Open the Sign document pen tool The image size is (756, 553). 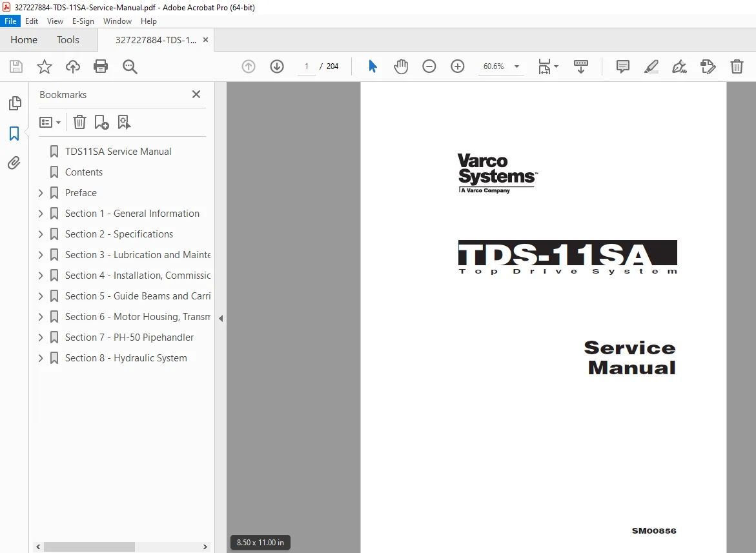tap(679, 66)
